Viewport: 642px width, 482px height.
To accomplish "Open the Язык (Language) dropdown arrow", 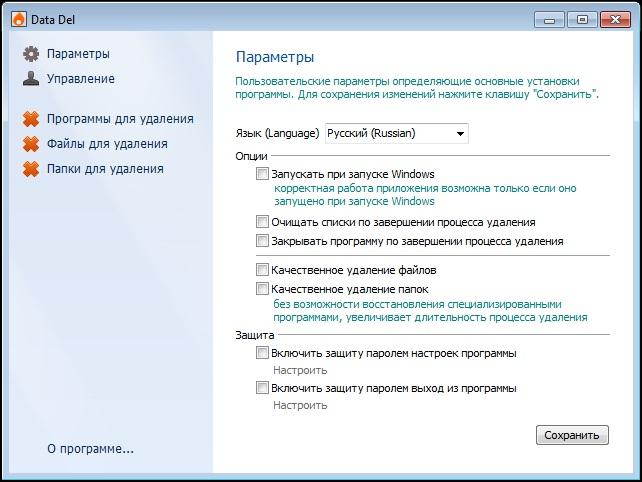I will 460,134.
